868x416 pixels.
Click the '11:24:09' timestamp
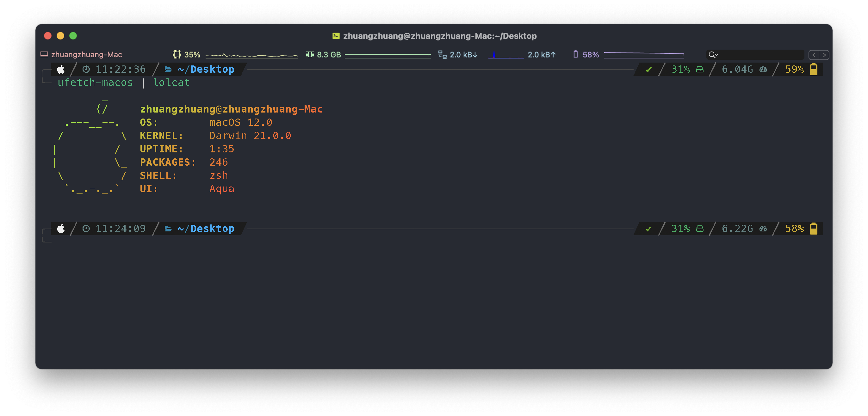[121, 229]
